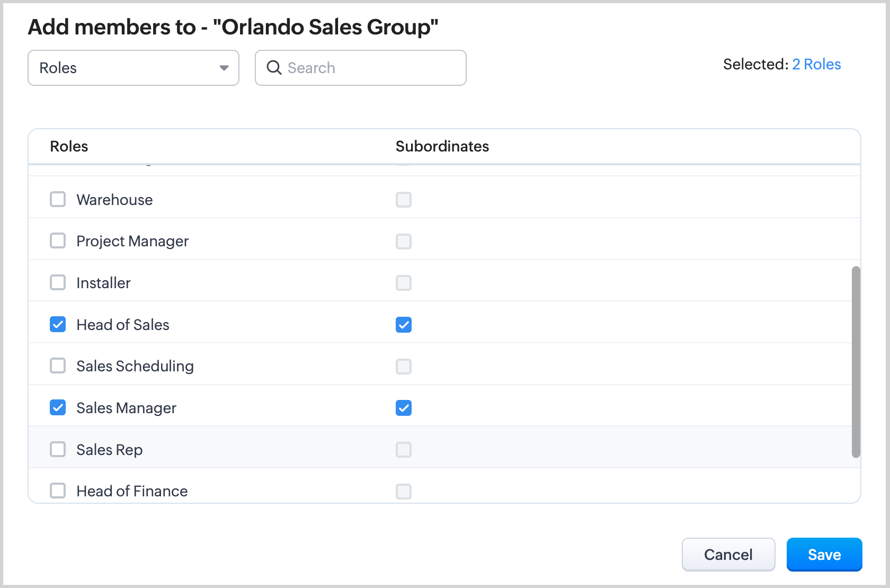Click the search magnifier icon

click(x=274, y=68)
